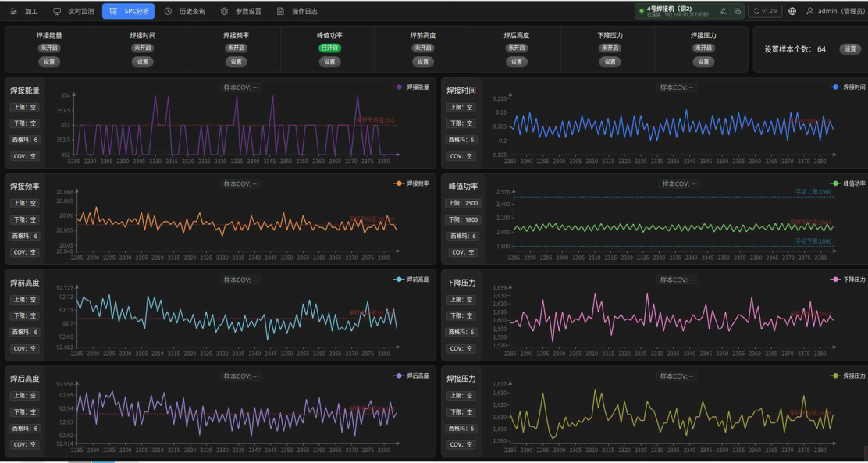Toggle the 焊接压力 chart legend series
The image size is (868, 463).
pos(848,376)
